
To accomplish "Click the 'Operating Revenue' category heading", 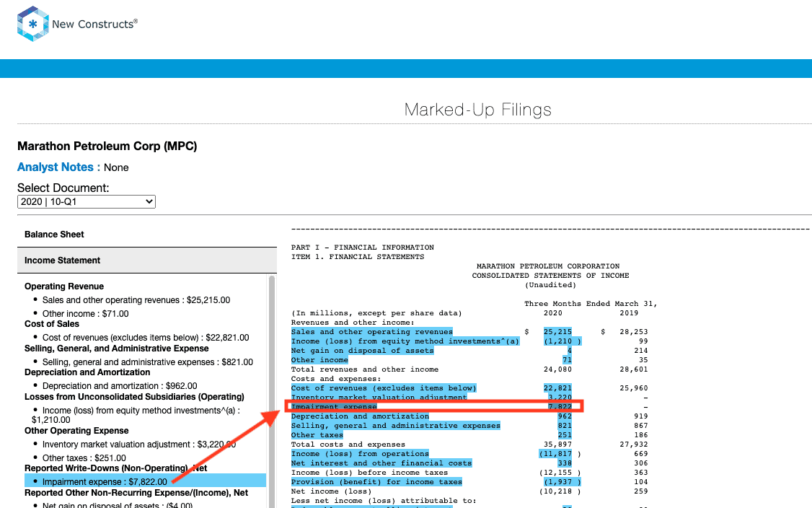I will [64, 286].
